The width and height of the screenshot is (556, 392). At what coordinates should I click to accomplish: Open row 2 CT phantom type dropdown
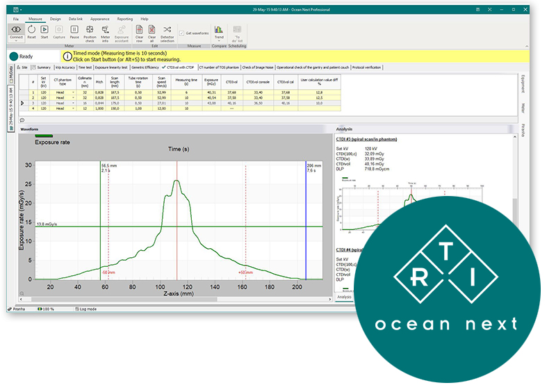click(74, 97)
